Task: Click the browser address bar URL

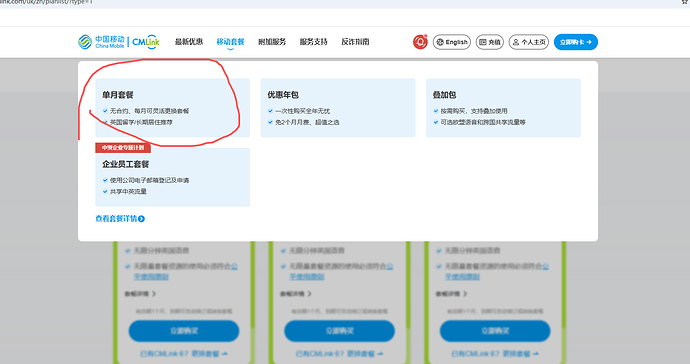Action: 46,2
